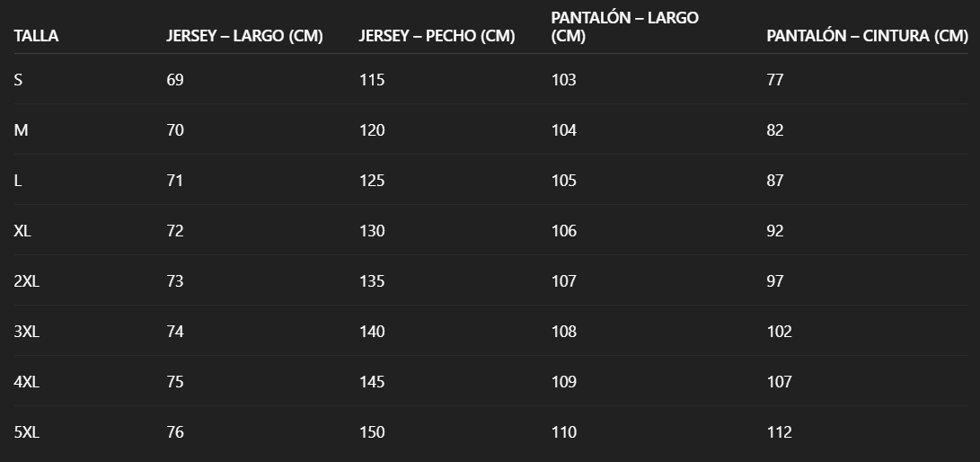The width and height of the screenshot is (980, 462).
Task: Select the 2XL size row label
Action: [27, 281]
